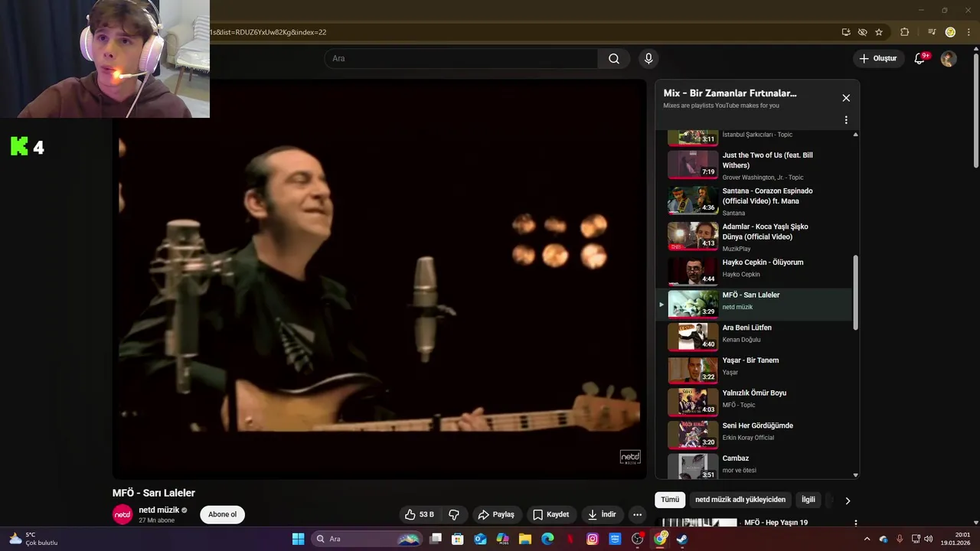The height and width of the screenshot is (551, 980).
Task: Open the browser media controls icon
Action: 932,32
